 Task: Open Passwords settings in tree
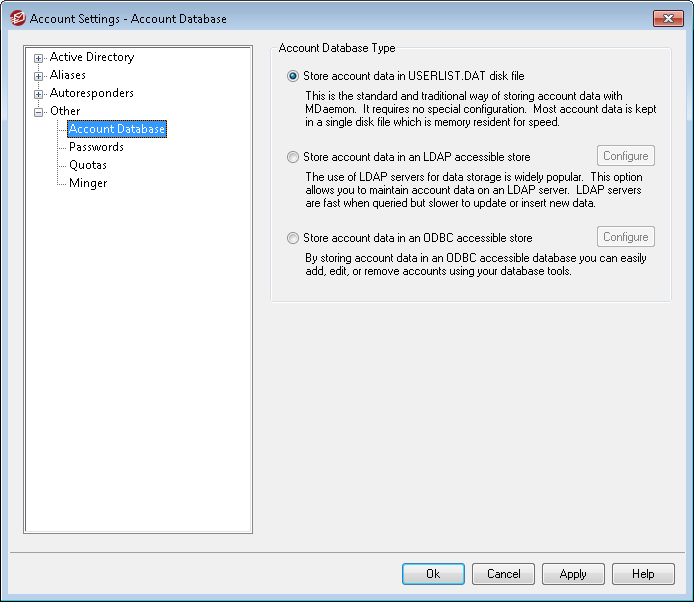coord(96,147)
